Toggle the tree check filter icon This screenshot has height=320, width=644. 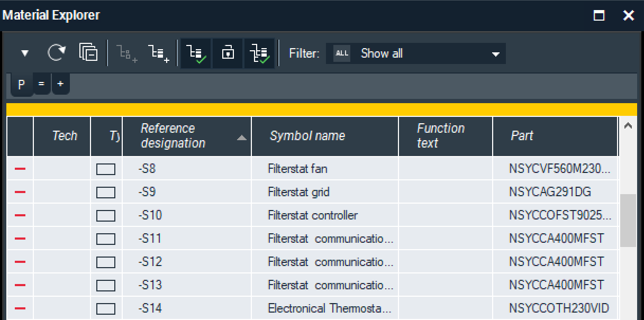196,53
